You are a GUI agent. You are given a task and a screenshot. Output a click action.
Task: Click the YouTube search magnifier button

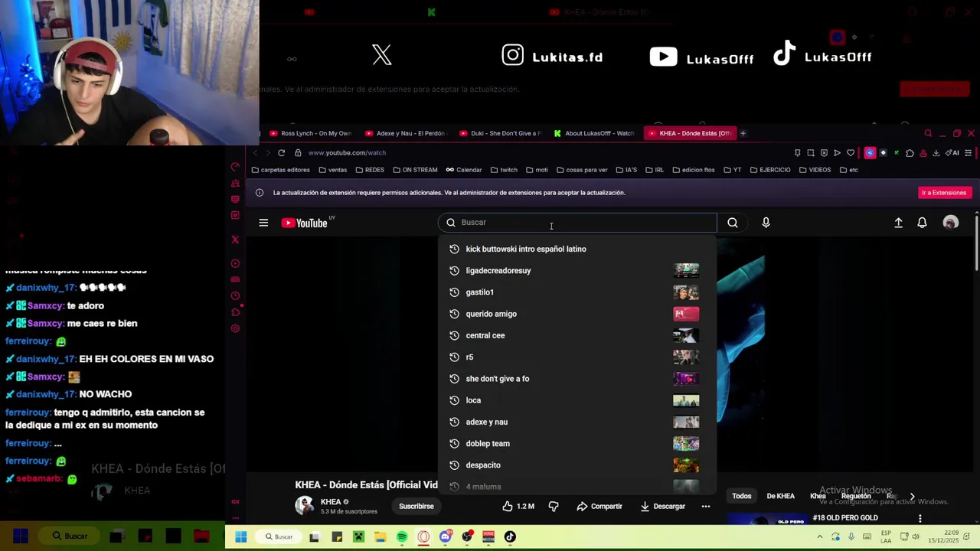[x=733, y=223]
